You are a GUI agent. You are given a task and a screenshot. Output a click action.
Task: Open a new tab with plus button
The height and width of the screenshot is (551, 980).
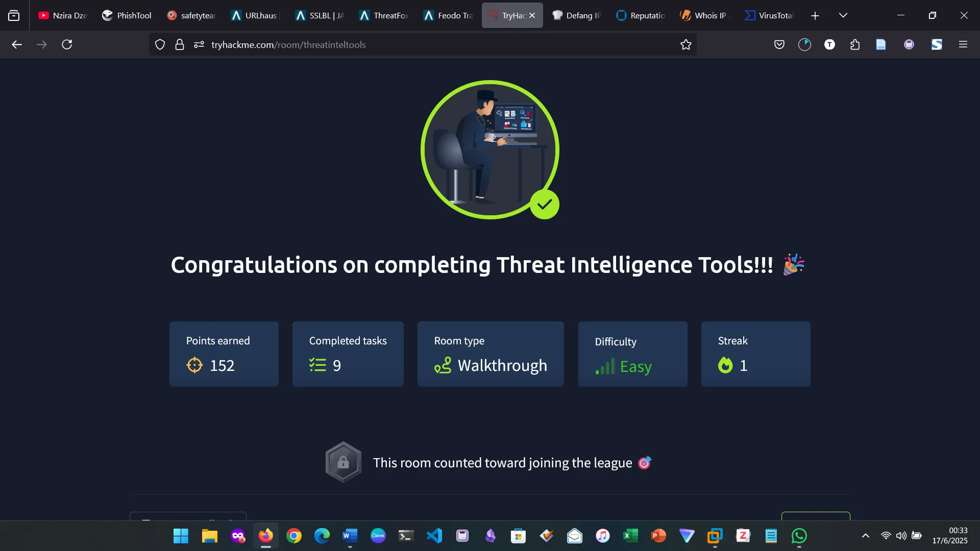(815, 15)
